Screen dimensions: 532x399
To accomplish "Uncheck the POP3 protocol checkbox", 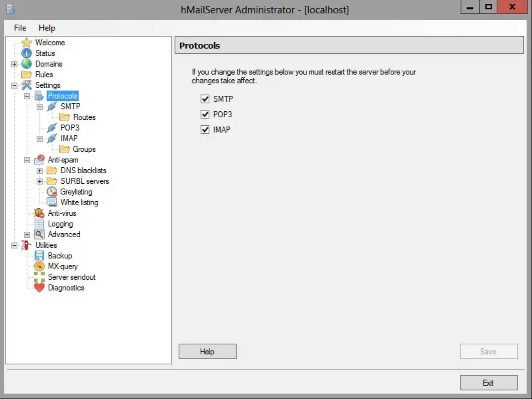I will point(205,115).
